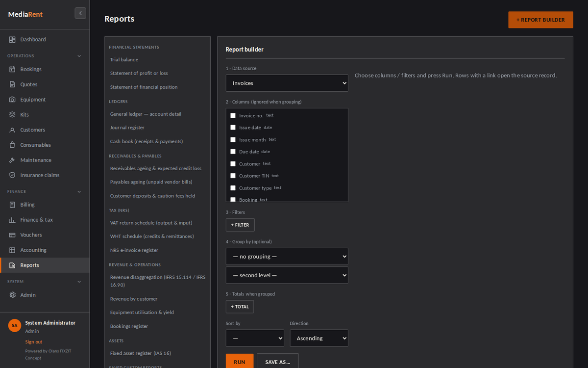Open Payables ageing (unpaid vendor bills)
Screen dimensions: 588x368
[x=151, y=182]
